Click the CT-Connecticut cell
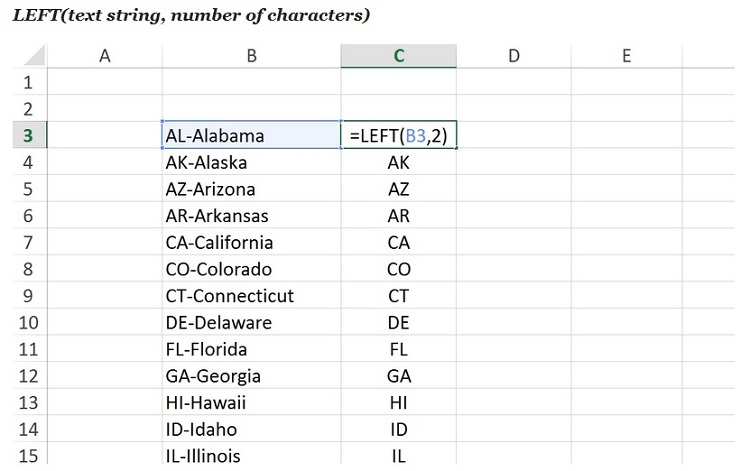The image size is (750, 471). pyautogui.click(x=250, y=296)
